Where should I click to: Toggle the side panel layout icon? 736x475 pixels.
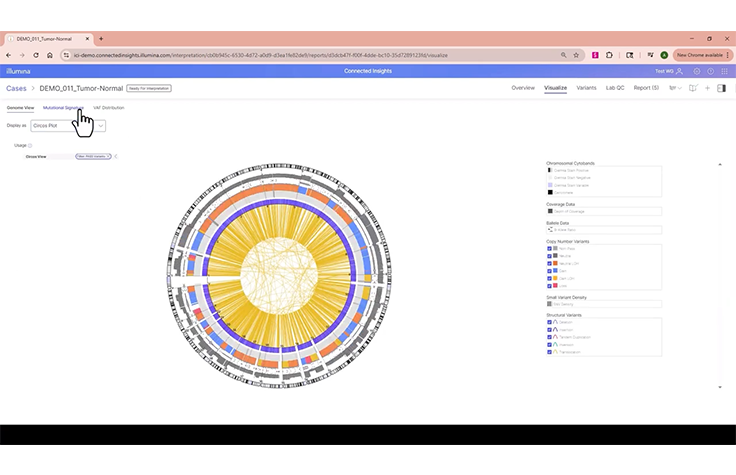(x=722, y=88)
